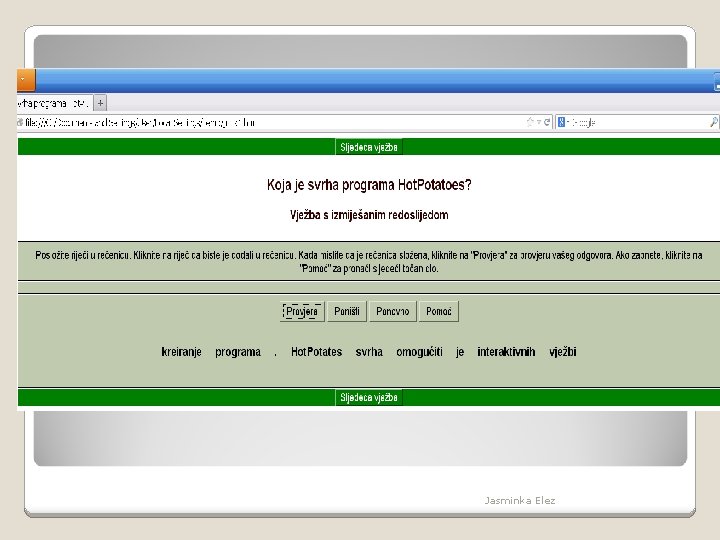Click the Provjera button
Viewport: 720px width, 540px height.
[302, 311]
